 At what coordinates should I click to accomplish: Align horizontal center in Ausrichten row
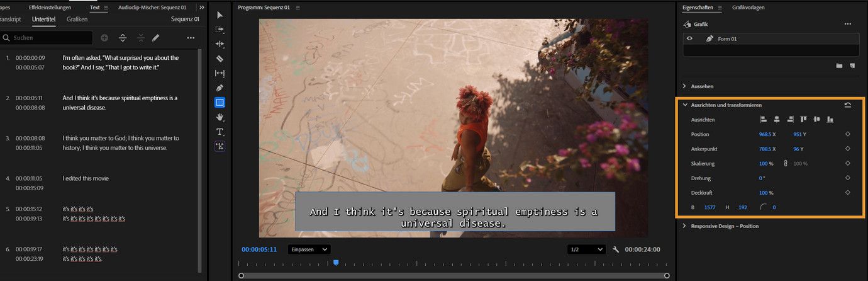[x=777, y=119]
